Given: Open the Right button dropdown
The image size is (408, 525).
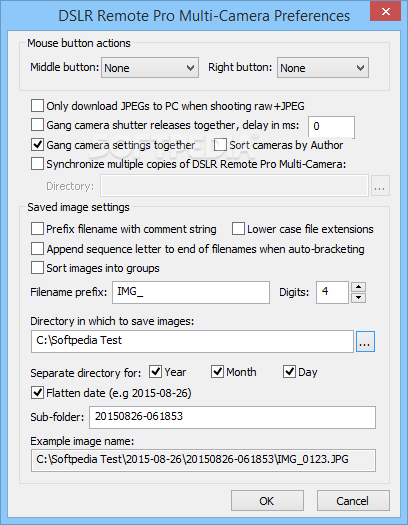Looking at the screenshot, I should pos(323,68).
